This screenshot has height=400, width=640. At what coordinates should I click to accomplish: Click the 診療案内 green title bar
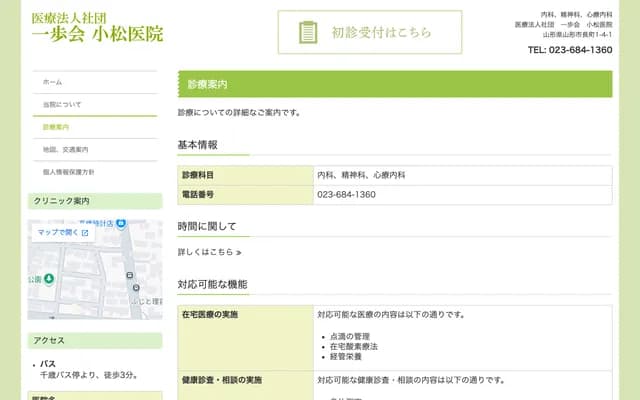click(x=394, y=84)
